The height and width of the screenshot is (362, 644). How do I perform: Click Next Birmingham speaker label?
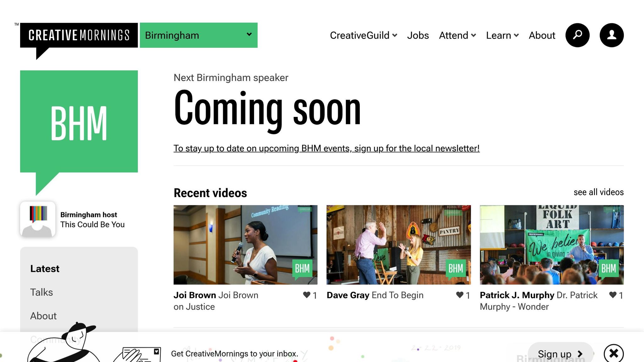231,78
